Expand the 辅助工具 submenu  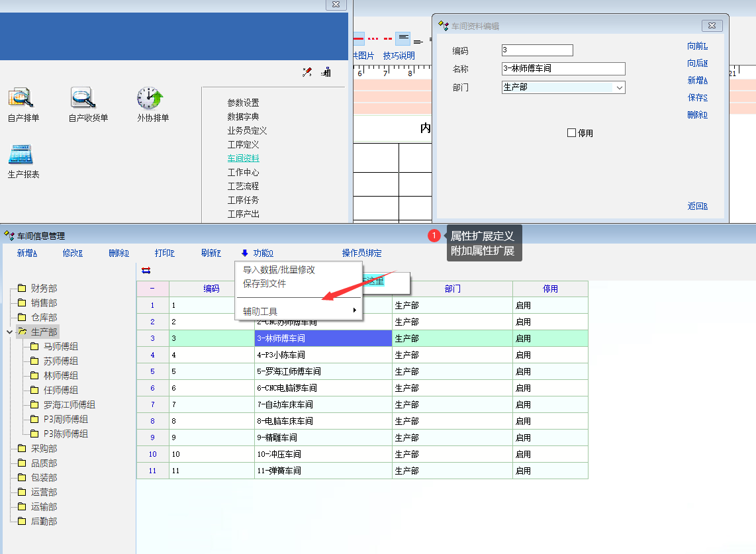[x=299, y=311]
